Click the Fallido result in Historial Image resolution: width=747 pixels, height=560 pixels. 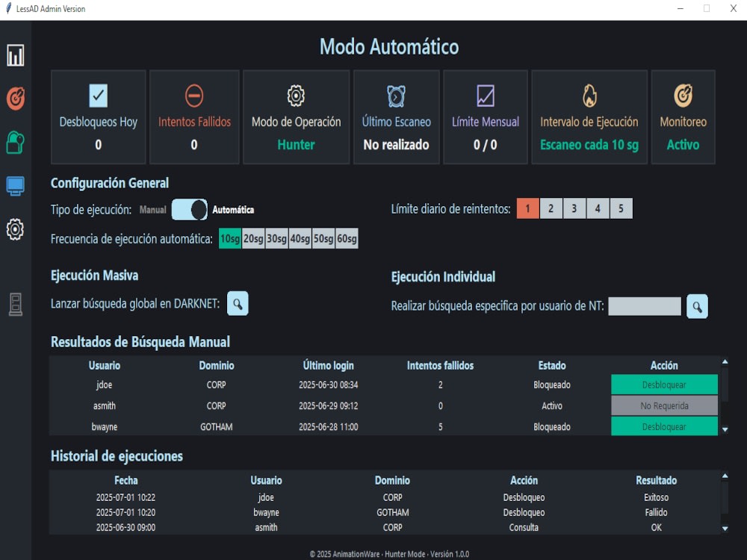656,512
